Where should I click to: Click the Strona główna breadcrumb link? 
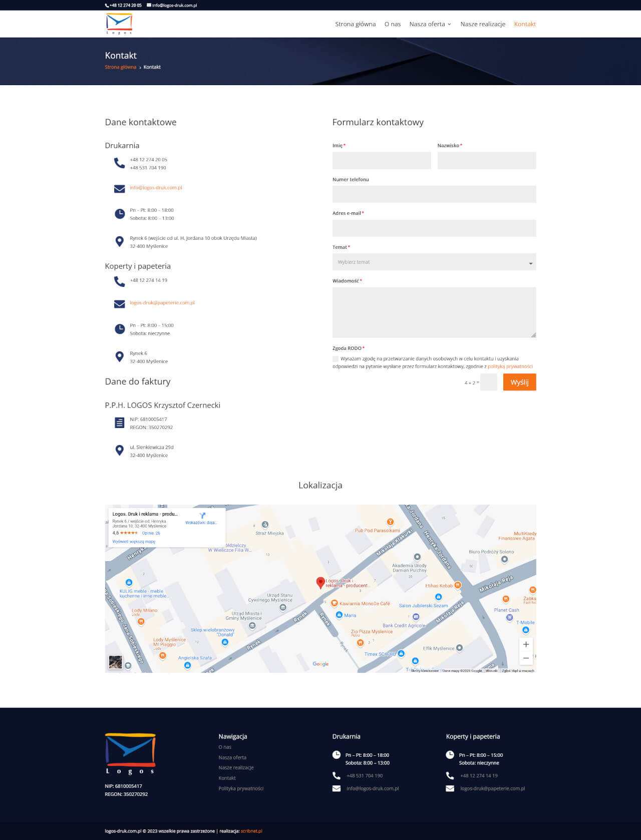click(x=120, y=67)
